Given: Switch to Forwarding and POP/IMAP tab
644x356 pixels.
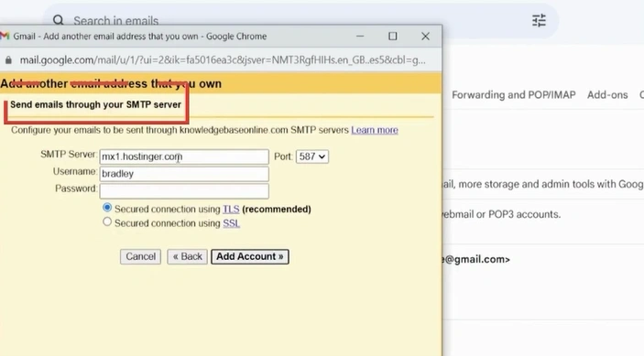Looking at the screenshot, I should point(513,95).
